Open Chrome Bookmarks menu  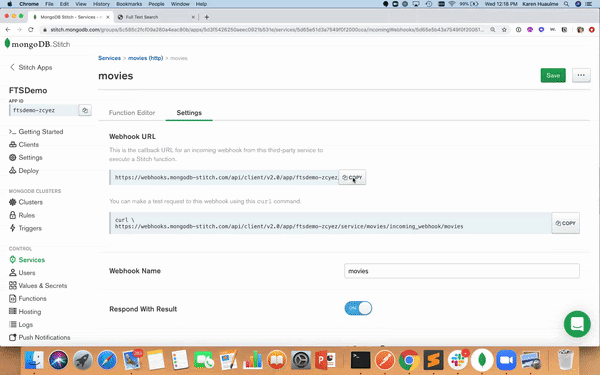pyautogui.click(x=129, y=4)
